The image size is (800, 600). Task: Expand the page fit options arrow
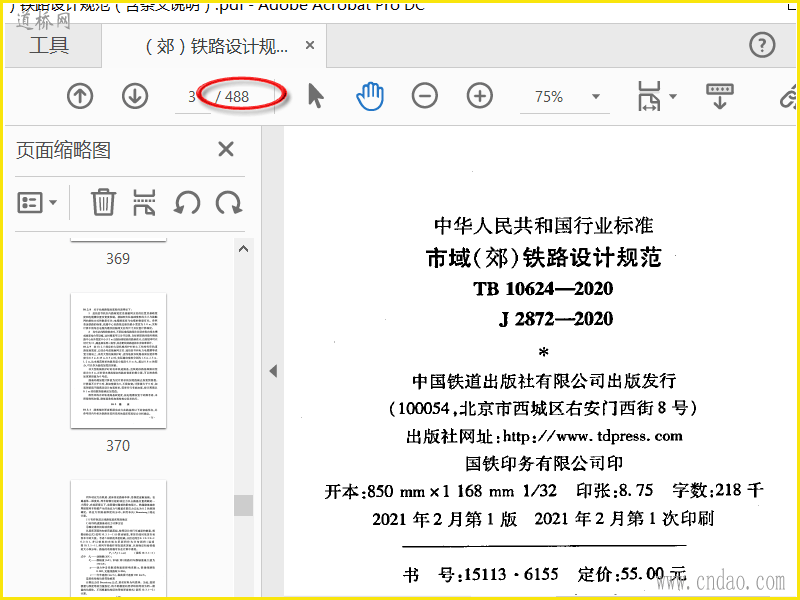click(x=673, y=96)
